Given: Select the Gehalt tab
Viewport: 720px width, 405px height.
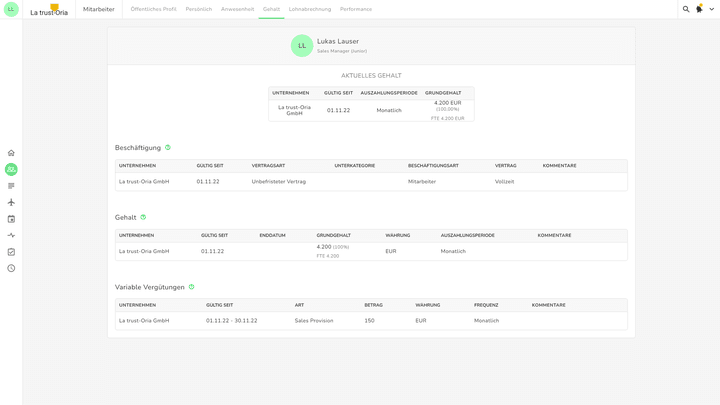Looking at the screenshot, I should pos(271,9).
